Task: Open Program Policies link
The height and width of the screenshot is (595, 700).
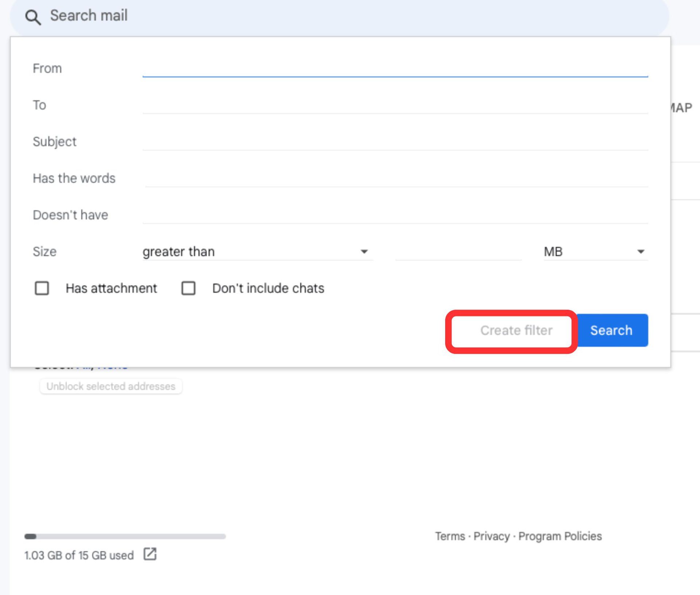Action: point(560,536)
